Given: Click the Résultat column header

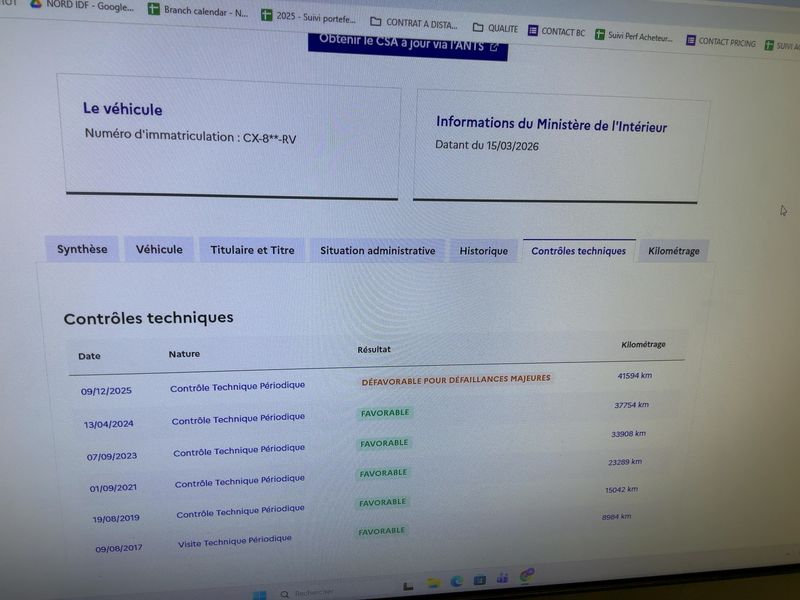Looking at the screenshot, I should coord(374,349).
